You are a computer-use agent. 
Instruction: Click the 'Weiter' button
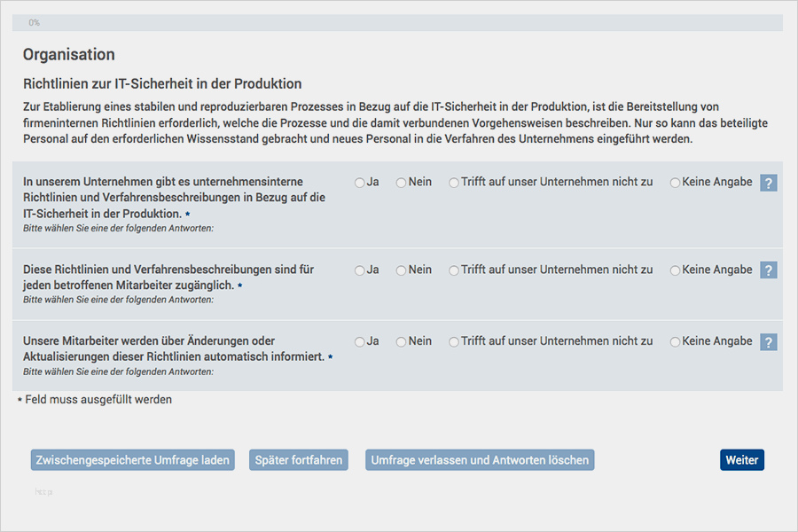[x=741, y=459]
